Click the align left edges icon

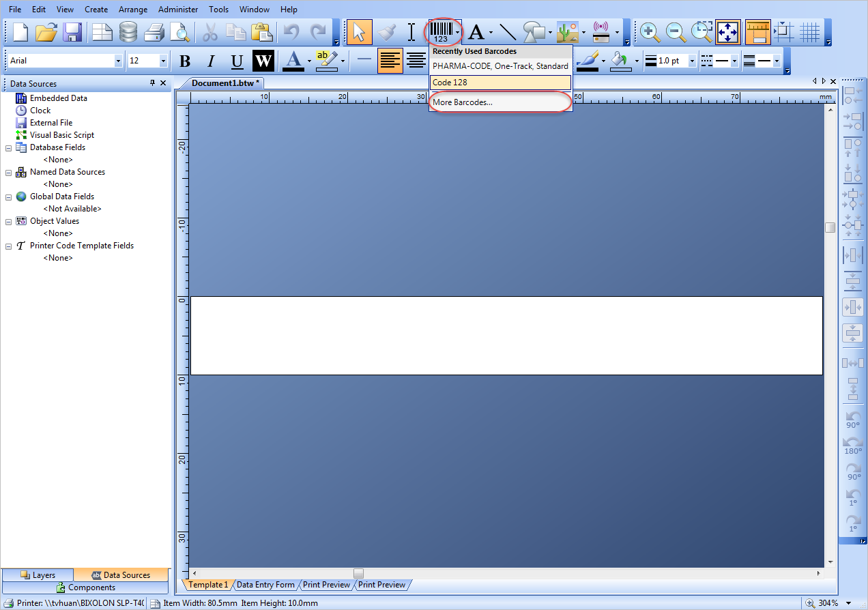point(853,95)
